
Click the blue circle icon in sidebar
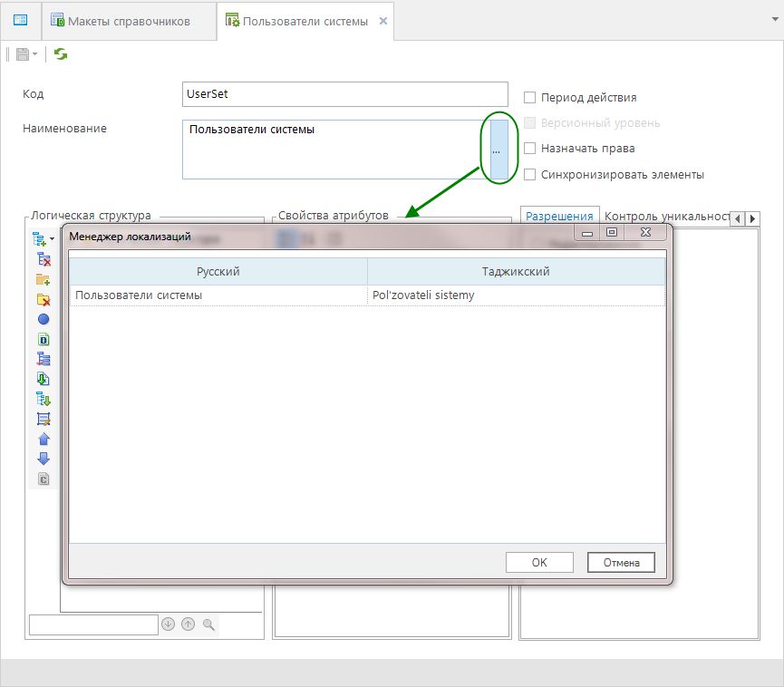44,319
